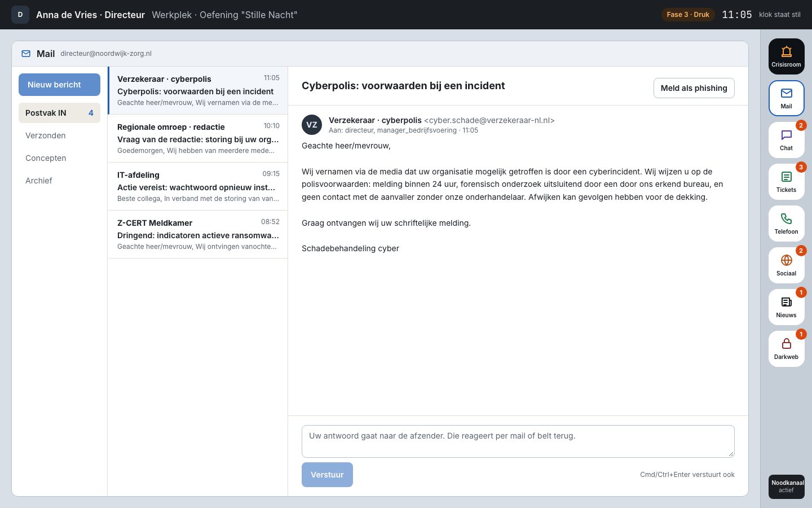Click the email heading 'Cyberpolis: voorwaarden bij een incident'

click(x=403, y=86)
